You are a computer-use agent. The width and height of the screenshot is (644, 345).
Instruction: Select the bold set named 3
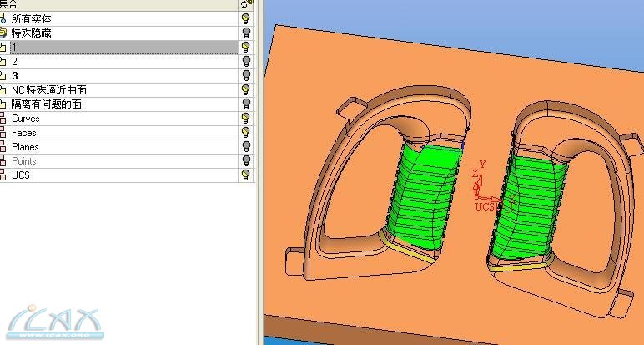coord(15,76)
